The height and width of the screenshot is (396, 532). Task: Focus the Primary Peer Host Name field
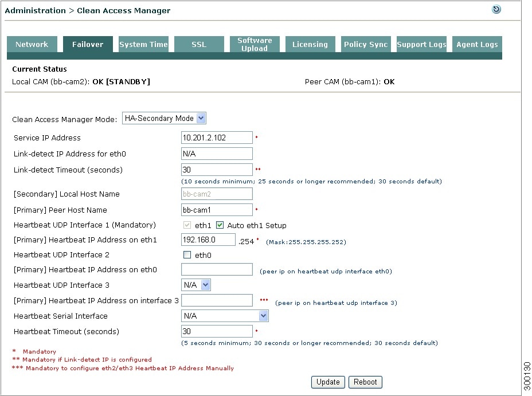click(x=217, y=210)
